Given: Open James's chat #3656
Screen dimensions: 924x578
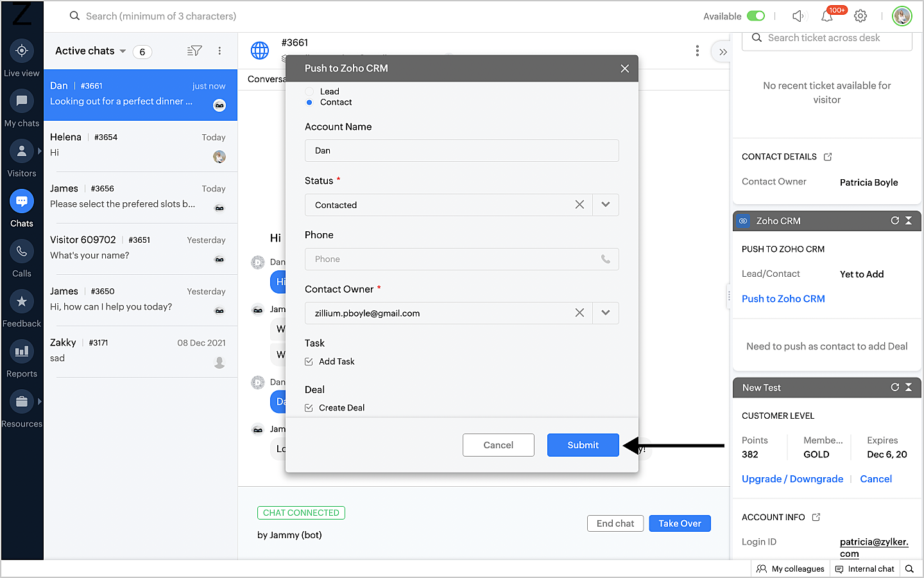Looking at the screenshot, I should tap(141, 198).
